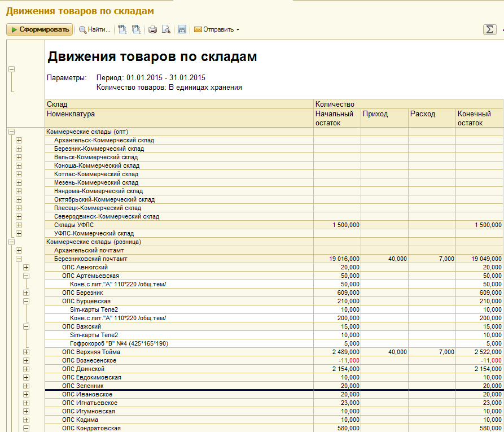Click the expand all groups icon in toolbar

point(122,29)
